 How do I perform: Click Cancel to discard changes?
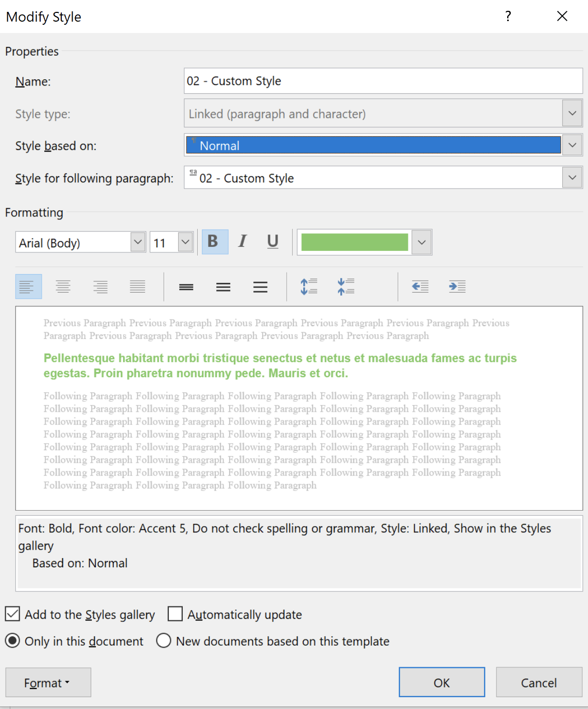point(539,683)
